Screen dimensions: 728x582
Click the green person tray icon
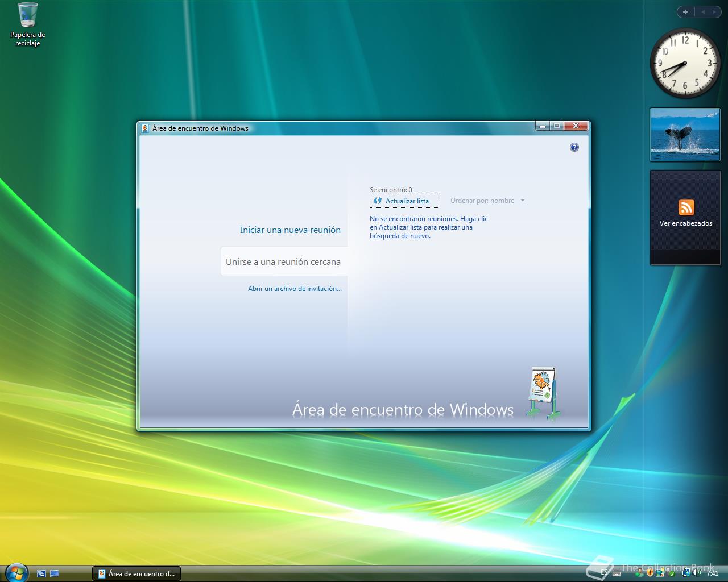click(x=640, y=573)
